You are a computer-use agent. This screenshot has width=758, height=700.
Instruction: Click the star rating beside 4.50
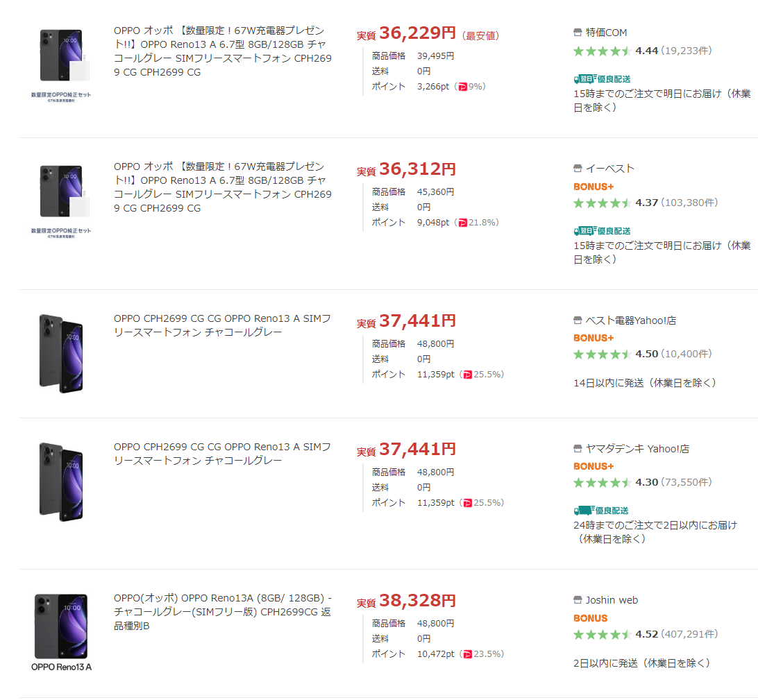[602, 354]
